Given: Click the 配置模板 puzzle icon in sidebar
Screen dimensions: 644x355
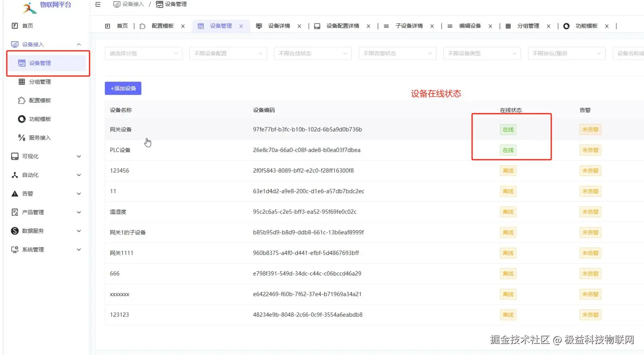Looking at the screenshot, I should coord(22,100).
